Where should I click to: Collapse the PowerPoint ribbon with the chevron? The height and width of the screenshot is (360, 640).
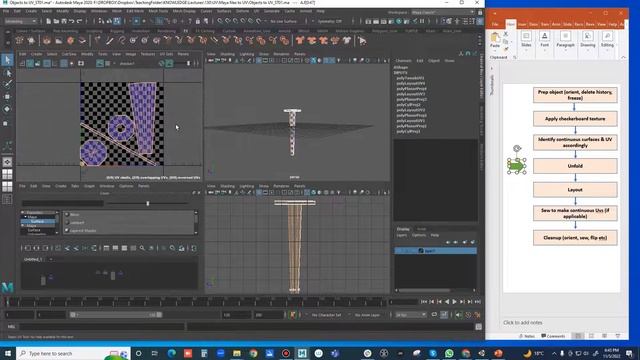[x=623, y=58]
